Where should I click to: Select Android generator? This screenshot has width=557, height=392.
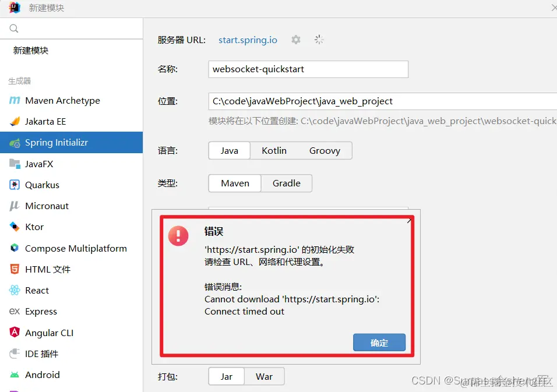pos(72,375)
